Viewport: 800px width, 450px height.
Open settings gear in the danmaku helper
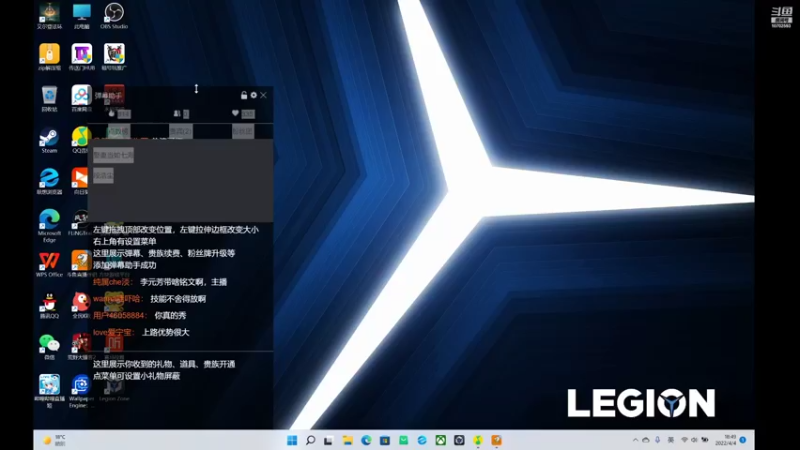(254, 95)
